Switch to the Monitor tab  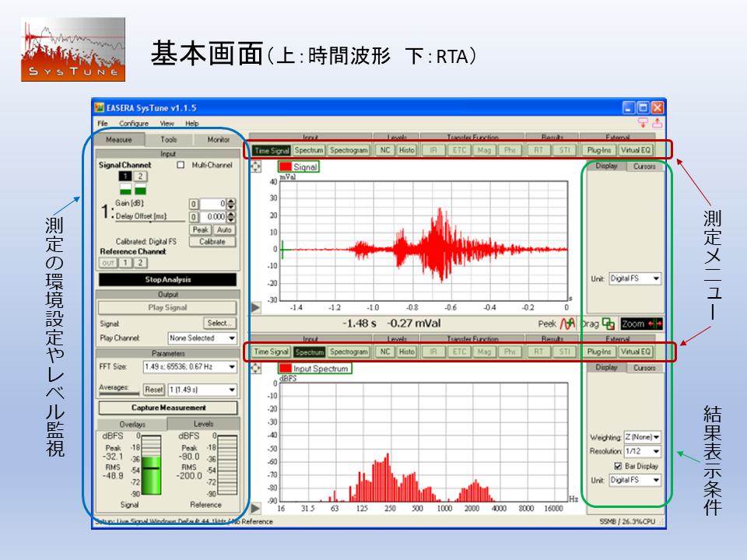[218, 139]
